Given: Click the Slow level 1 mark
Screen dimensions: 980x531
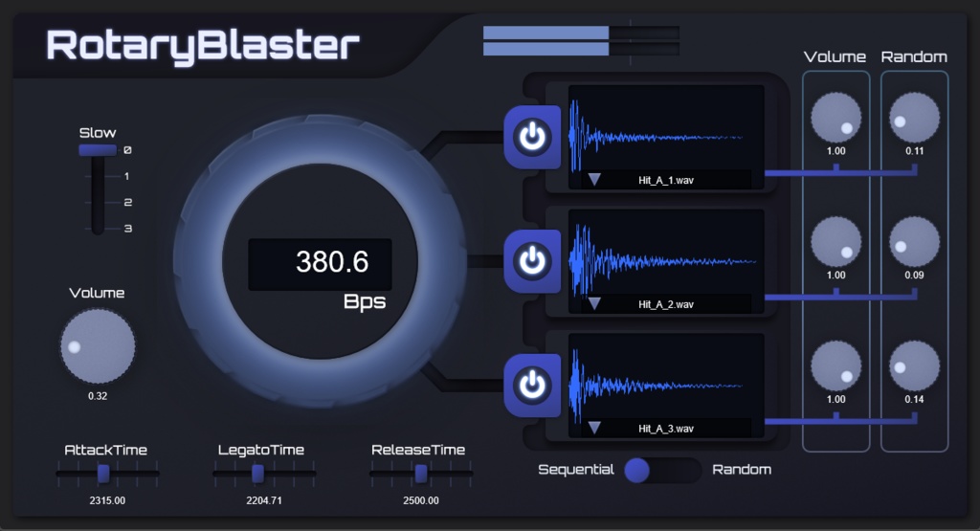Looking at the screenshot, I should point(127,176).
